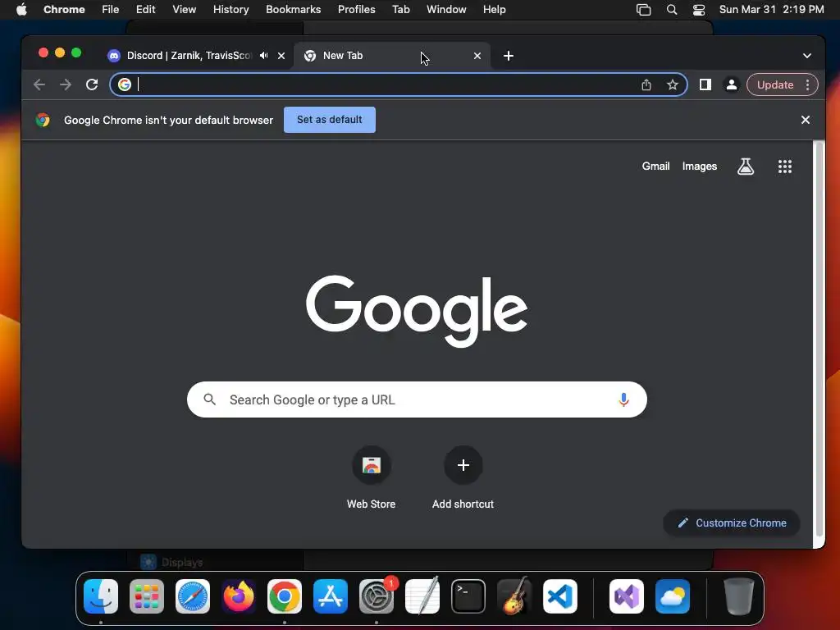840x630 pixels.
Task: Click the Search Google or type a URL box
Action: point(417,399)
